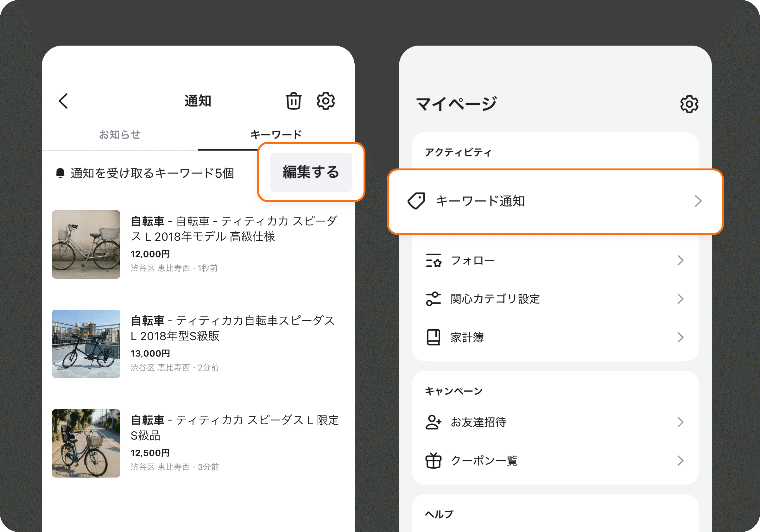Switch to the お知らせ tab
The image size is (760, 532).
click(120, 135)
